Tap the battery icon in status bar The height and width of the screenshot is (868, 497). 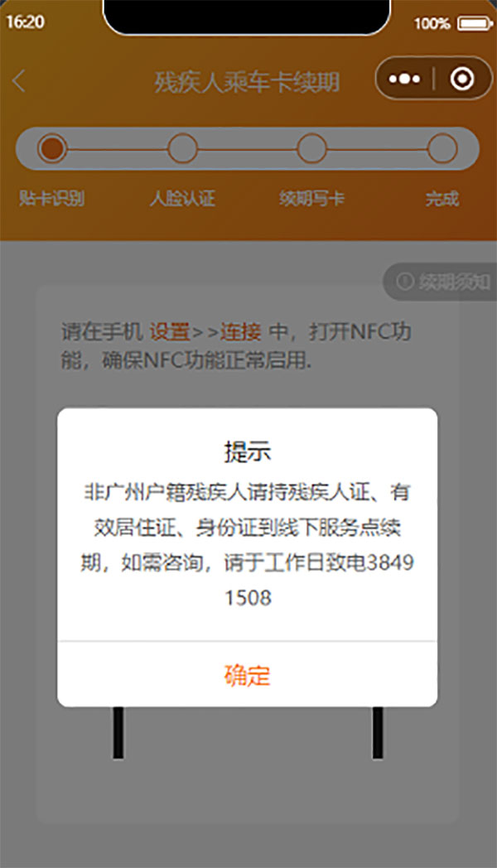tap(475, 23)
